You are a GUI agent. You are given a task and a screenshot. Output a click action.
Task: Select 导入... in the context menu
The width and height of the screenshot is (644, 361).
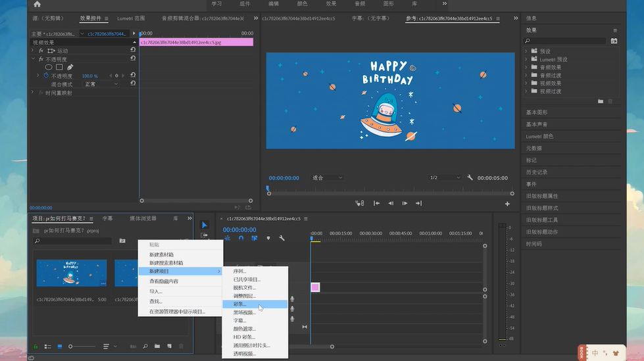click(x=181, y=291)
